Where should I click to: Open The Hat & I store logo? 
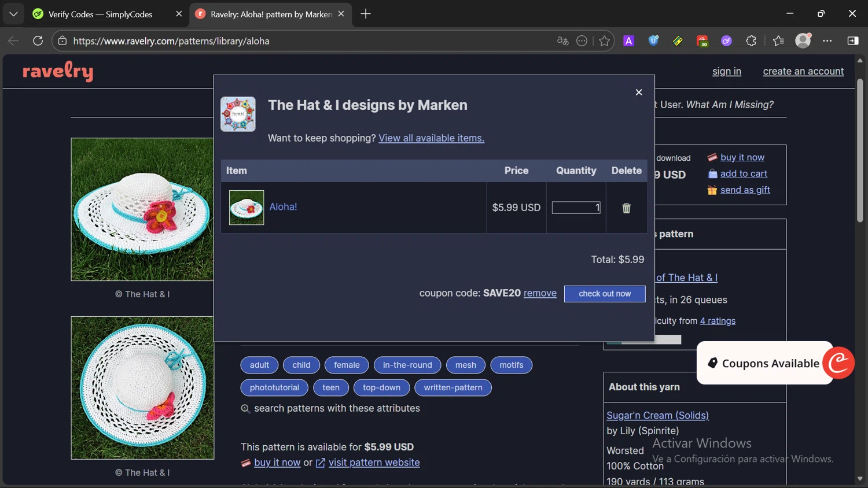238,114
